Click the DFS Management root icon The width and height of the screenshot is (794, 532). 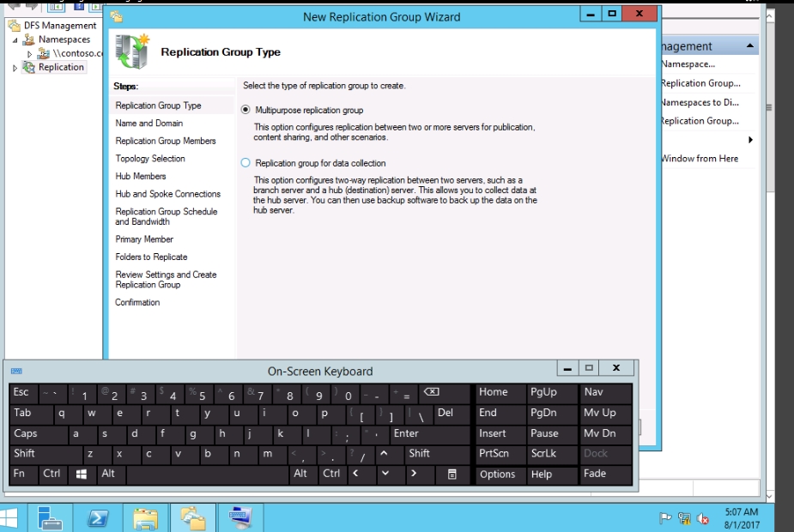pos(15,26)
